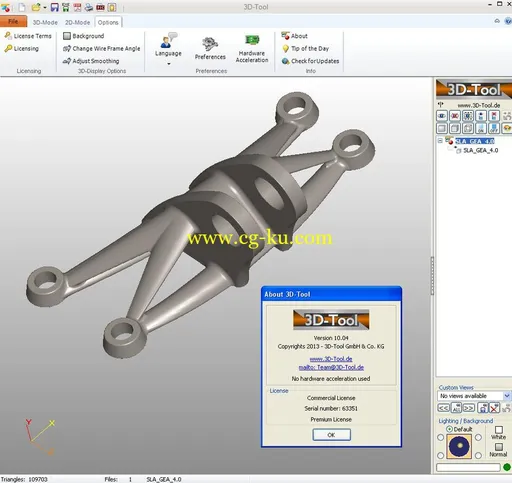Open the Background display option

coord(84,36)
